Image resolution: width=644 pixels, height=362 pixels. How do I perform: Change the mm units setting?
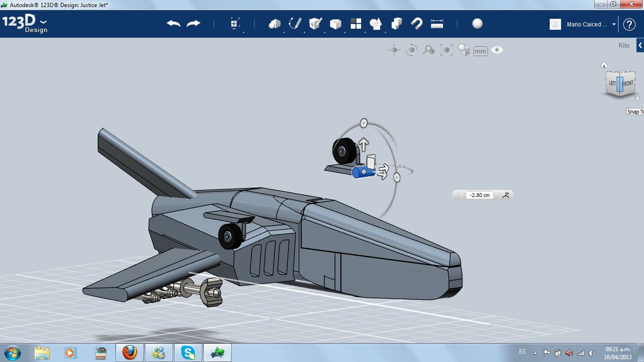pos(480,51)
